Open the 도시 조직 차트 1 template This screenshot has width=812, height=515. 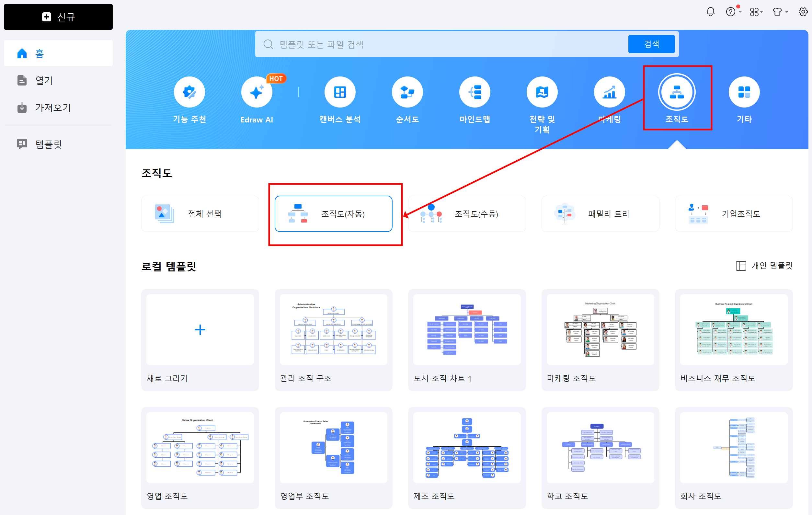pos(467,340)
